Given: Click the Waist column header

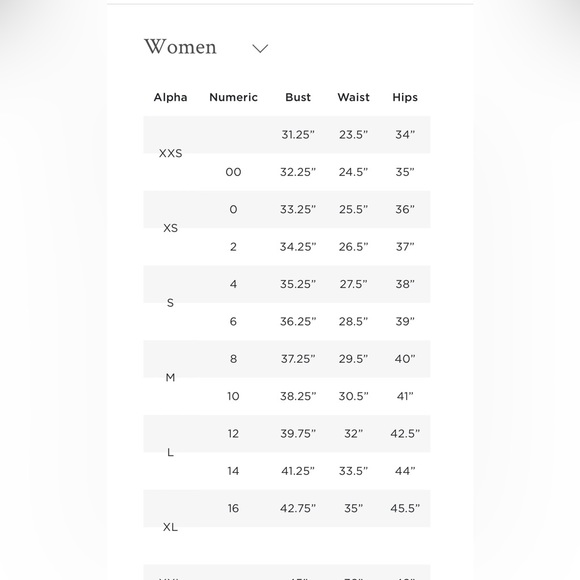Looking at the screenshot, I should (354, 97).
